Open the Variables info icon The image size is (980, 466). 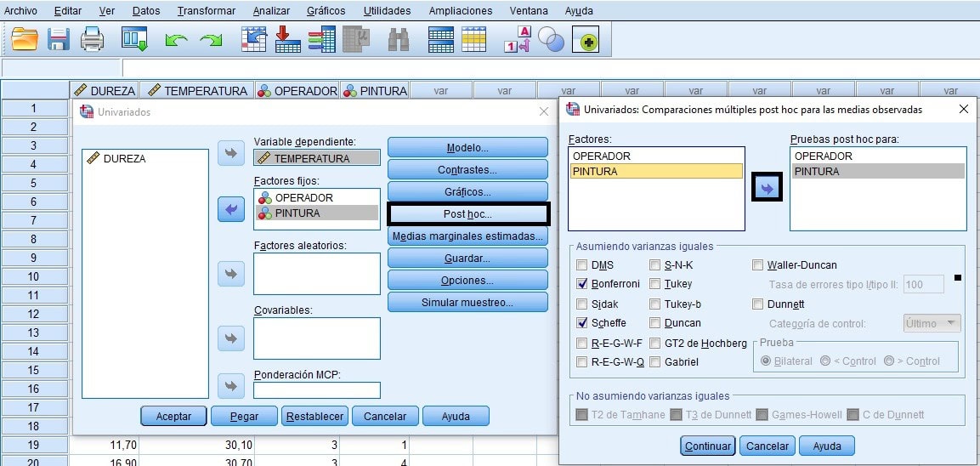[x=322, y=40]
